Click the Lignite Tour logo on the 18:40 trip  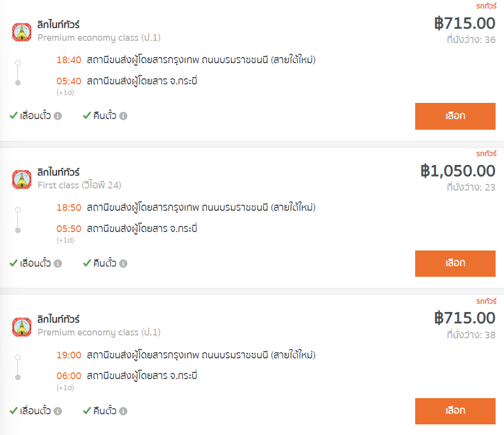coord(22,32)
